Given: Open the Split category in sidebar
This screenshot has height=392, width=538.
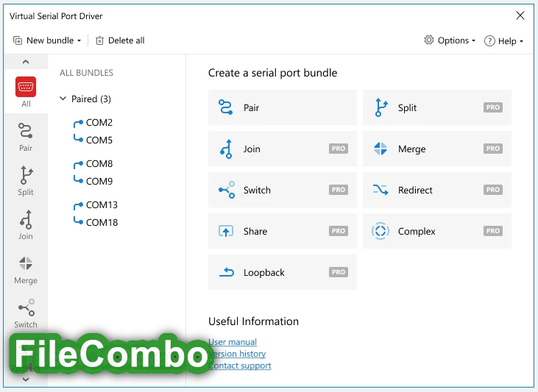Looking at the screenshot, I should coord(26,181).
